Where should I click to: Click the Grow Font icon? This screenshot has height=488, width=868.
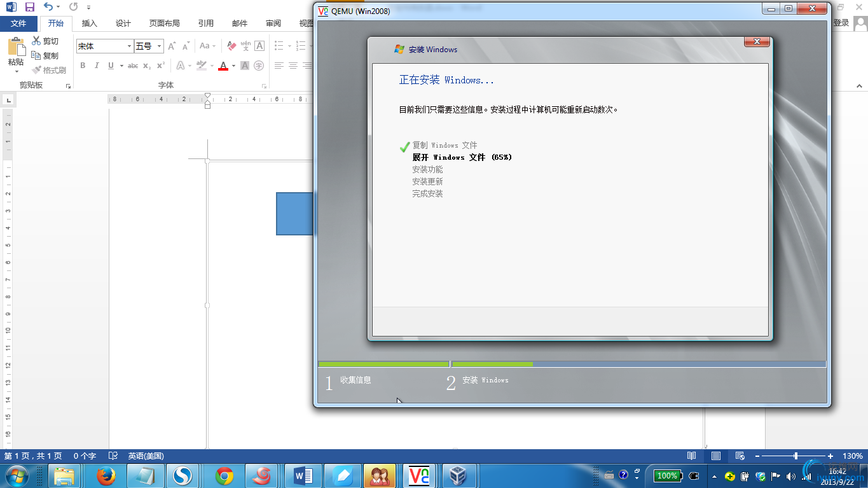click(172, 46)
